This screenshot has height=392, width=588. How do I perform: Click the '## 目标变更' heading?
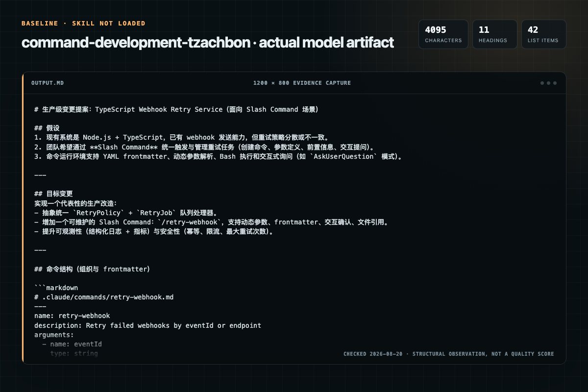[53, 194]
